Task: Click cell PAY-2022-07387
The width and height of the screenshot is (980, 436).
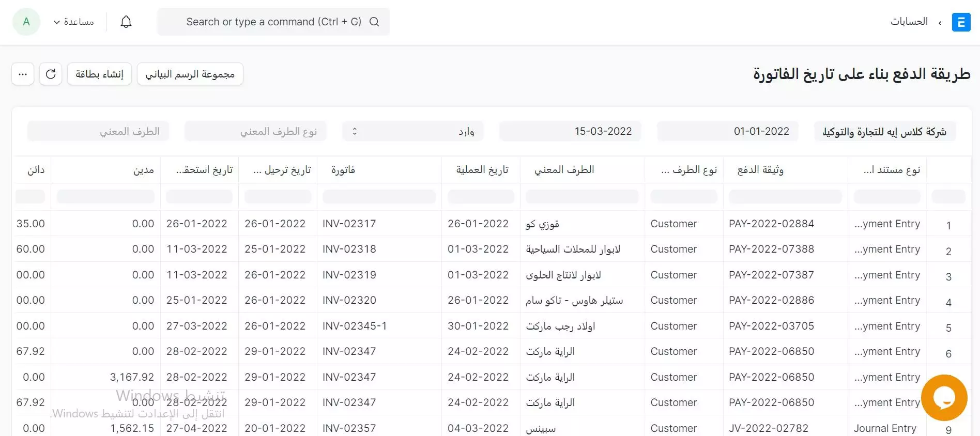Action: pyautogui.click(x=772, y=275)
